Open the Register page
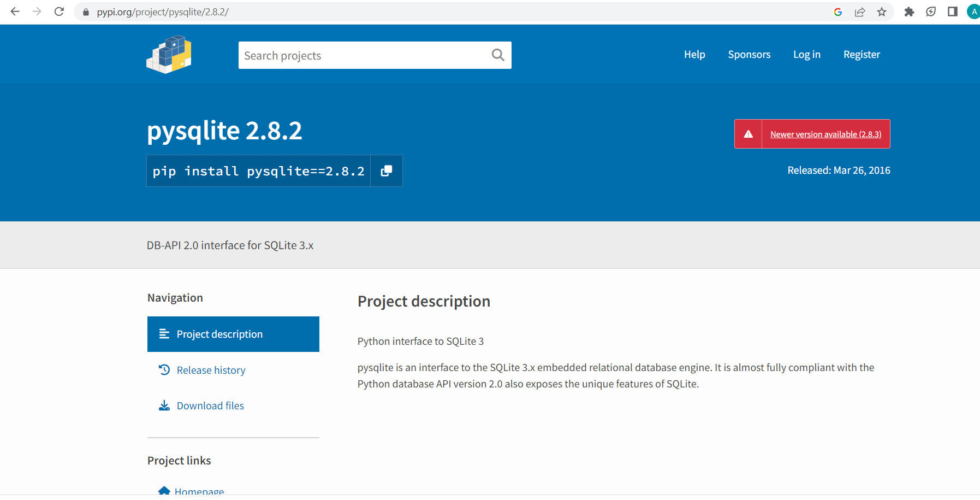Screen dimensions: 980x500 tap(862, 55)
